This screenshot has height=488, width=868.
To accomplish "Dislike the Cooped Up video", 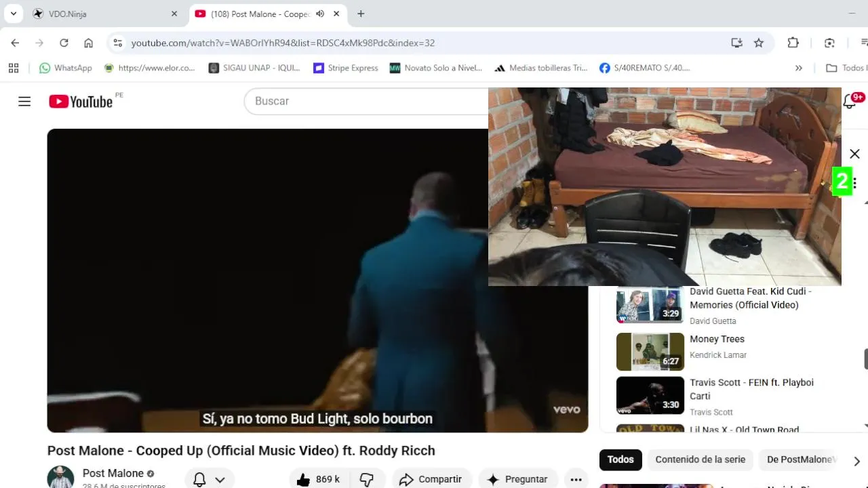I will (367, 479).
